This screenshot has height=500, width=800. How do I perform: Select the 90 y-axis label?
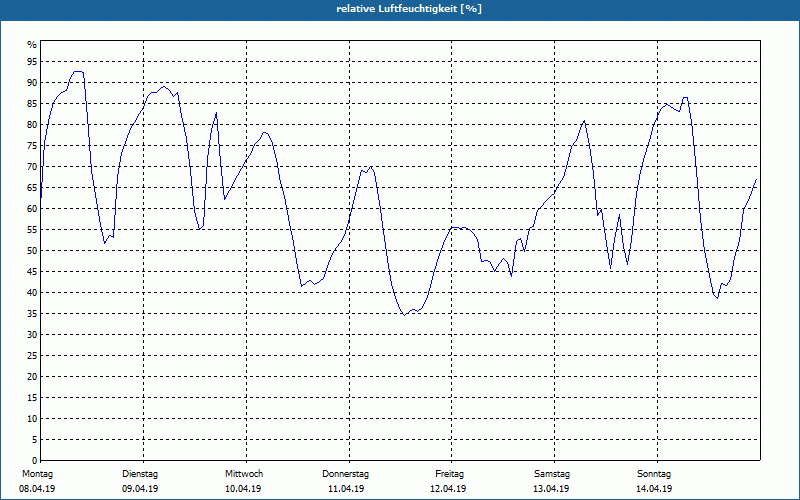click(32, 82)
